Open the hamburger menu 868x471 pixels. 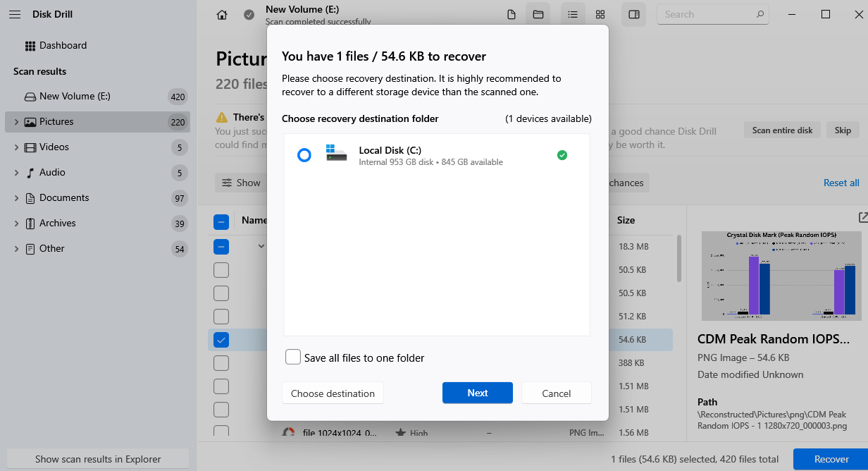coord(15,13)
